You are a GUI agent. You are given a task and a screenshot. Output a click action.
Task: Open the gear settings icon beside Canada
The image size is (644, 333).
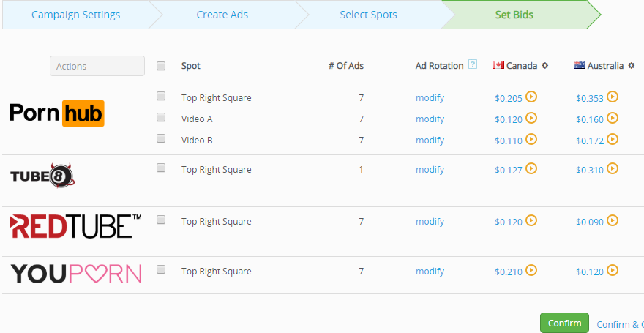point(544,66)
